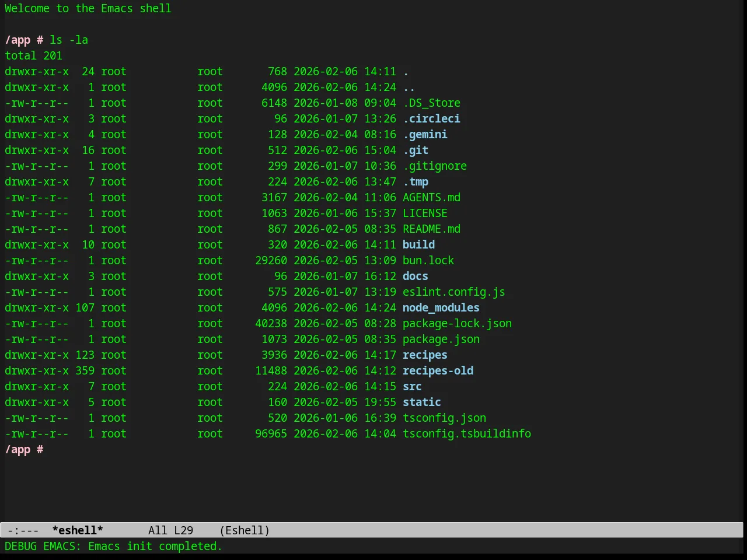
Task: Click the *eshell* buffer name in mode line
Action: point(78,530)
